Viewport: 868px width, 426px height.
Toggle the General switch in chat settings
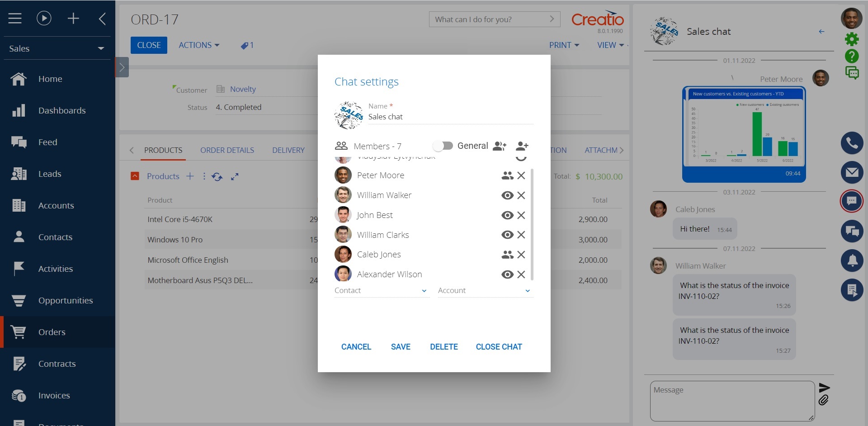click(x=443, y=146)
